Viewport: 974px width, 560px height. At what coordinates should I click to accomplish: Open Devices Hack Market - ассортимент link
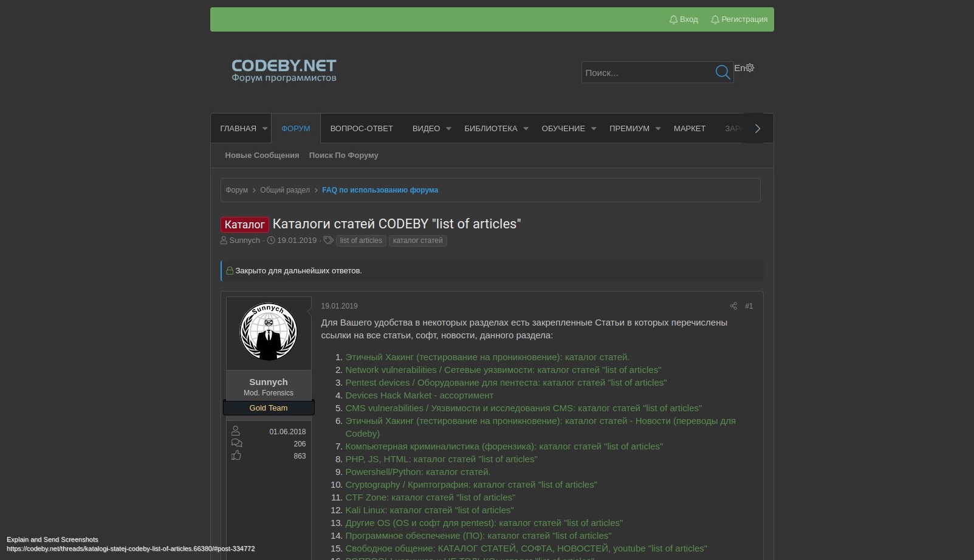(x=419, y=395)
